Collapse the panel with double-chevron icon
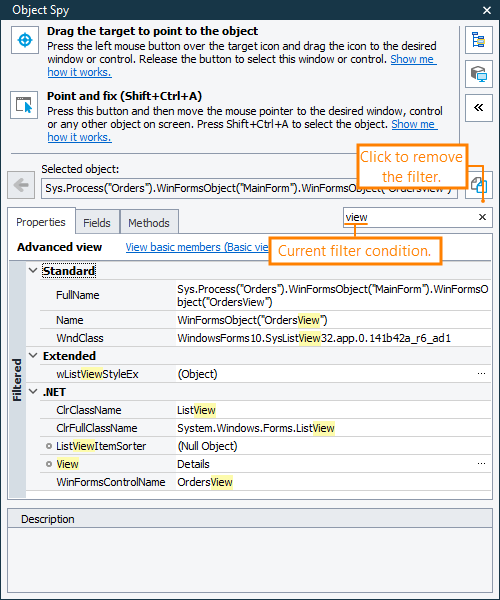Viewport: 500px width, 600px height. tap(479, 108)
